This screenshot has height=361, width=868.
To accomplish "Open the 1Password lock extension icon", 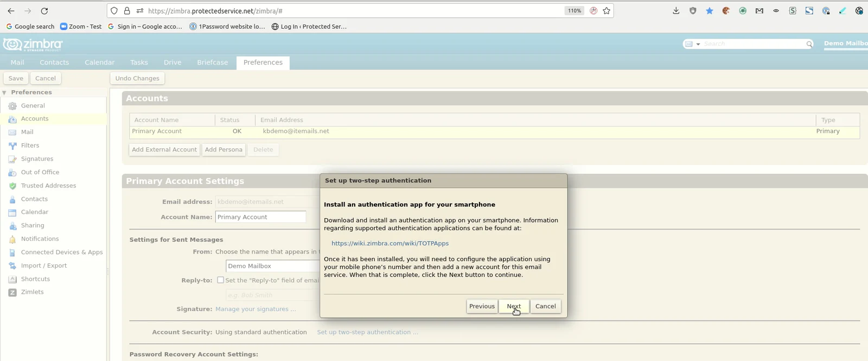I will [x=826, y=11].
